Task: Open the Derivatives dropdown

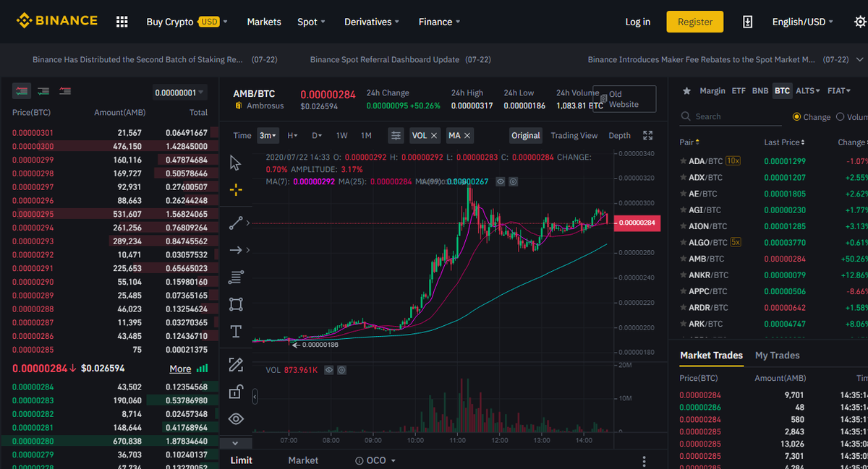Action: click(x=372, y=22)
